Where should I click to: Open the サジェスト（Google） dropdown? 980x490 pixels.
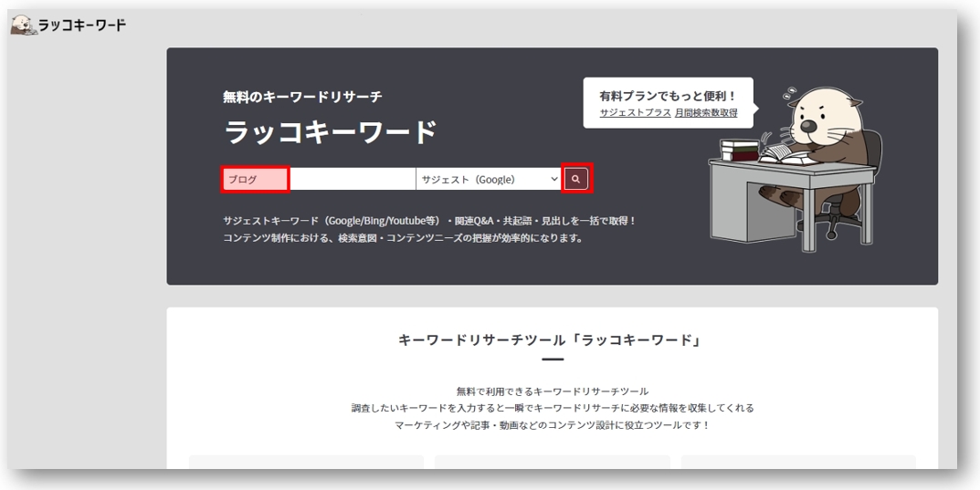[x=488, y=179]
